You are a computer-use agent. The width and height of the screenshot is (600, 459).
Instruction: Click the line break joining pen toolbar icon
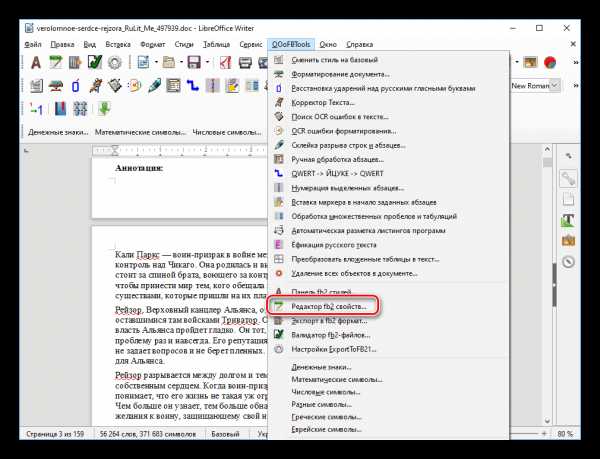(x=154, y=86)
